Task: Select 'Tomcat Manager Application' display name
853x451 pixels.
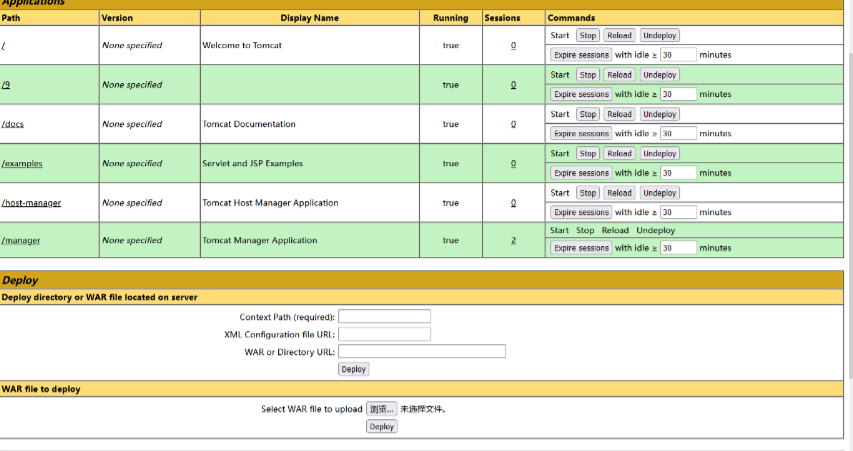Action: (259, 240)
